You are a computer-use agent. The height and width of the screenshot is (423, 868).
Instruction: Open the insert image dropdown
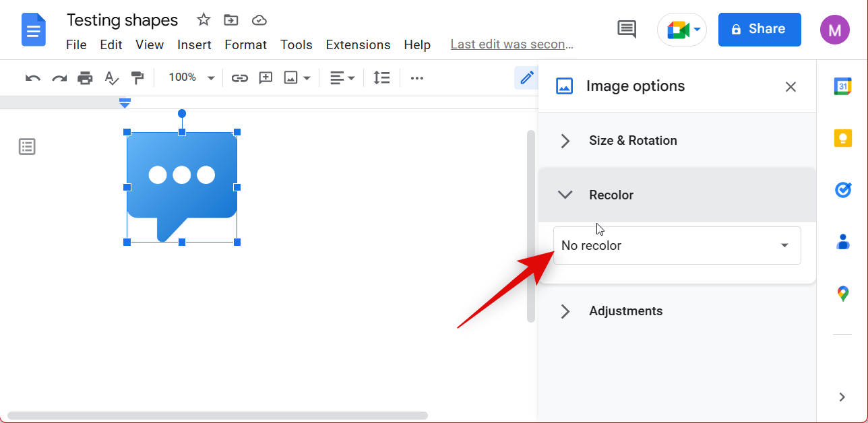pyautogui.click(x=297, y=78)
